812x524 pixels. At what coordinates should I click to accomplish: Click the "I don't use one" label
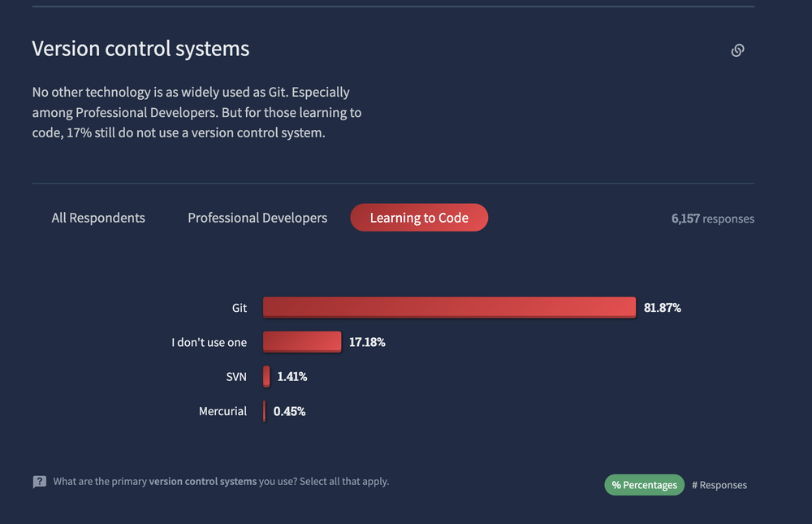(x=209, y=342)
